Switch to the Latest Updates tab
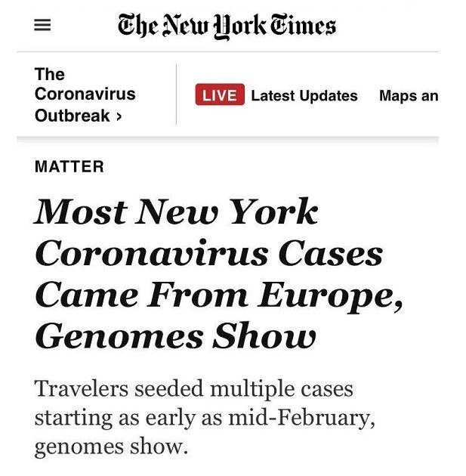The height and width of the screenshot is (476, 466). point(304,96)
